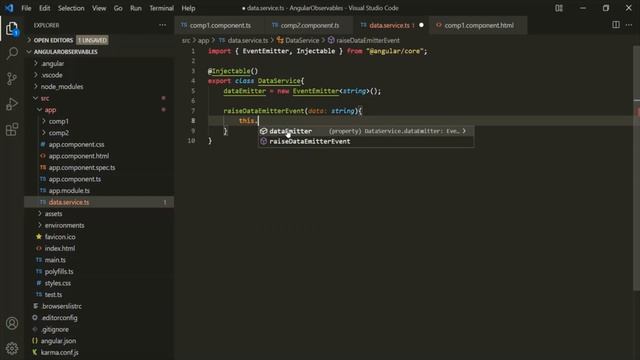This screenshot has width=640, height=360.
Task: Open polyfills.ts file
Action: pyautogui.click(x=59, y=271)
